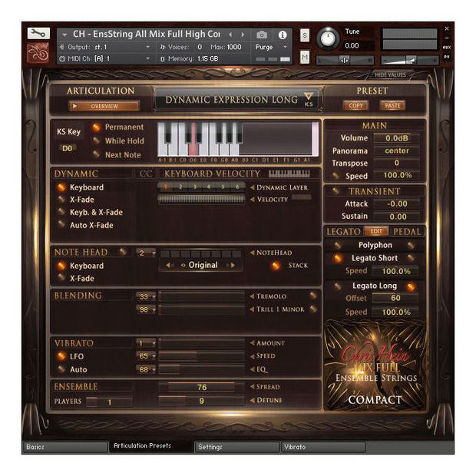Viewport: 476px width, 476px height.
Task: Click the KS Key D0 value field
Action: [68, 148]
